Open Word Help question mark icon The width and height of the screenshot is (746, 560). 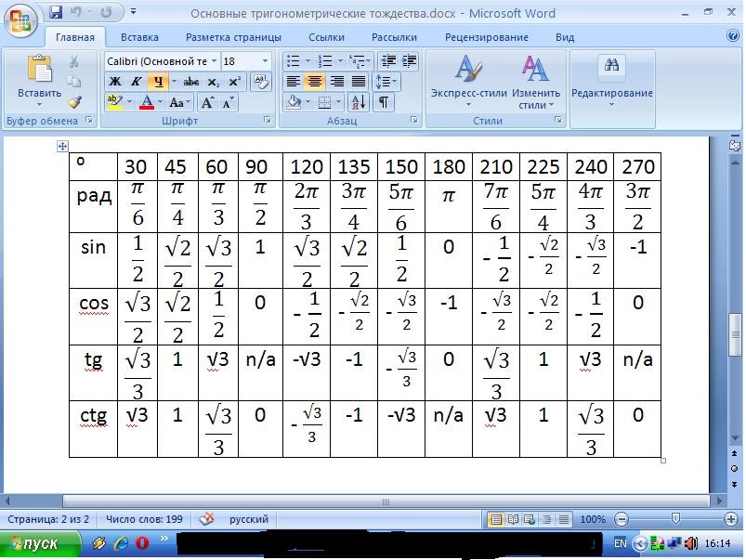[733, 36]
